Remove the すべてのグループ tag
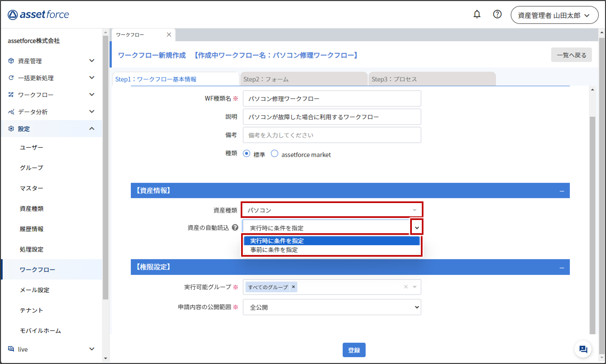 [x=293, y=287]
